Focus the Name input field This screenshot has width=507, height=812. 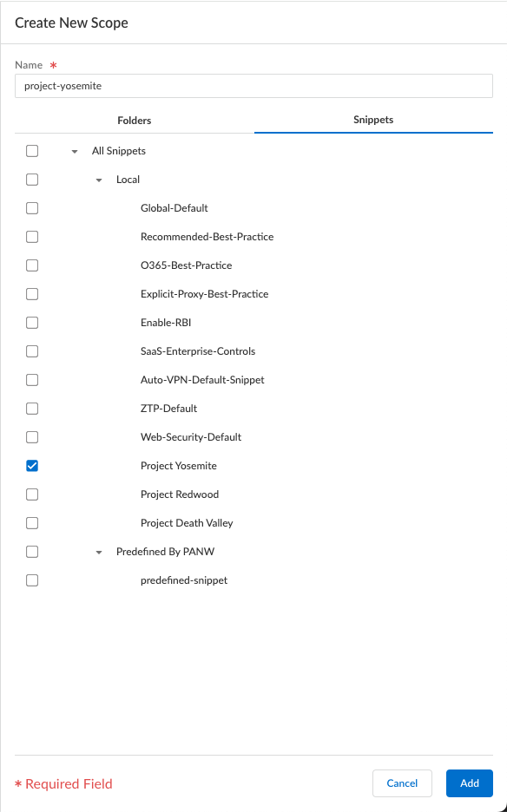click(x=253, y=86)
